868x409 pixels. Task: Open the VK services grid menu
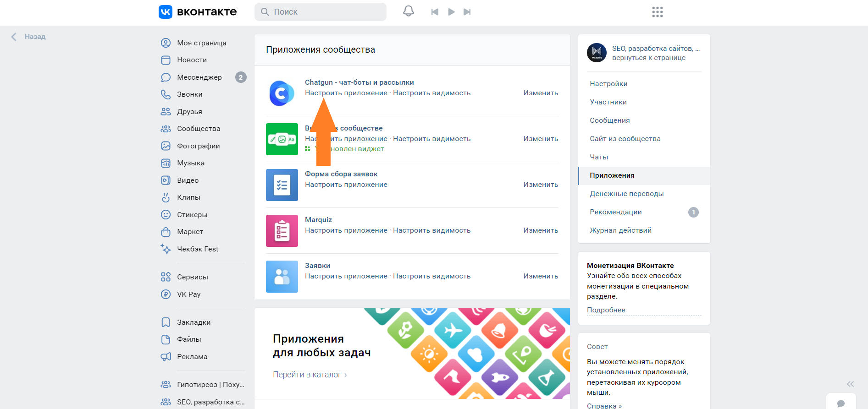click(658, 12)
